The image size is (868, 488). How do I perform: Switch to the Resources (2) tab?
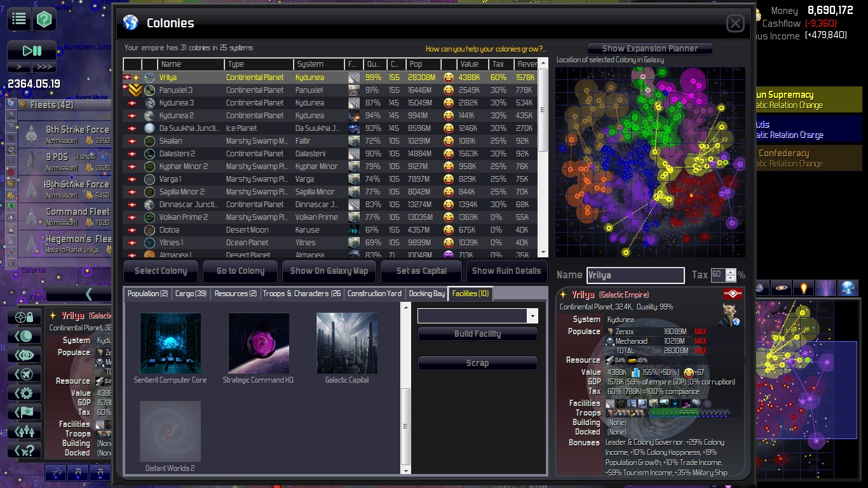pos(235,294)
